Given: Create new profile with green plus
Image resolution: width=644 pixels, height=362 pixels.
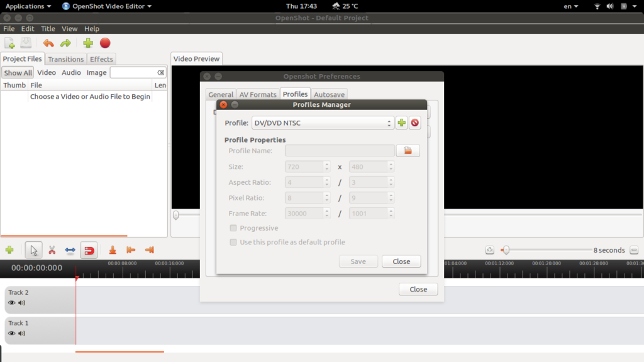Looking at the screenshot, I should tap(402, 123).
